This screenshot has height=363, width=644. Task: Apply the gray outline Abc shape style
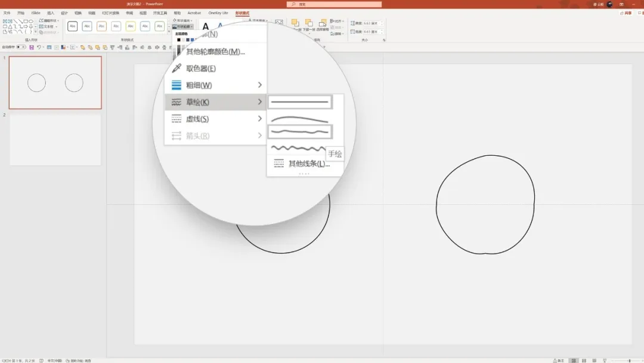116,26
